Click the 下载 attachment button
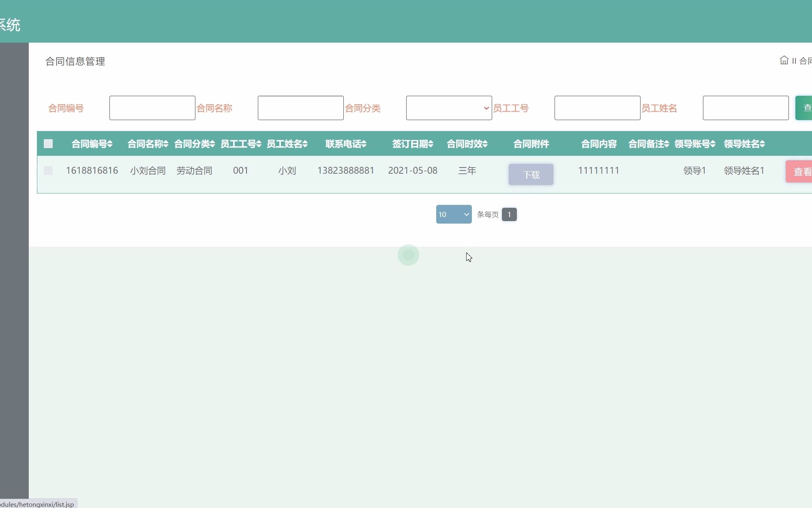812x508 pixels. pos(531,174)
